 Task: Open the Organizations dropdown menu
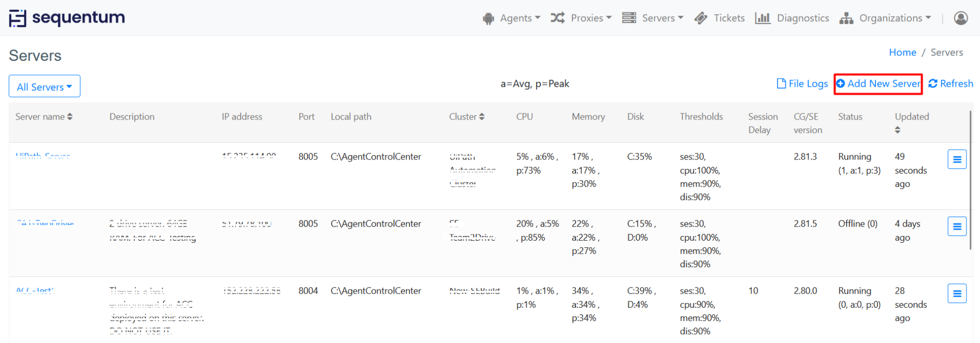click(885, 18)
